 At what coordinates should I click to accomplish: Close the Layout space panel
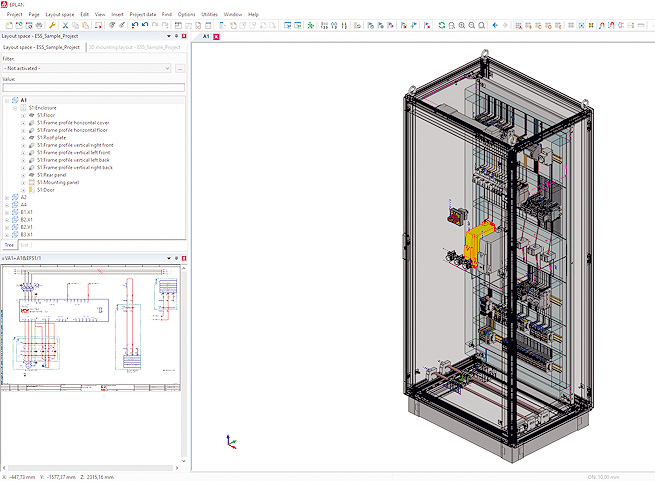click(184, 36)
